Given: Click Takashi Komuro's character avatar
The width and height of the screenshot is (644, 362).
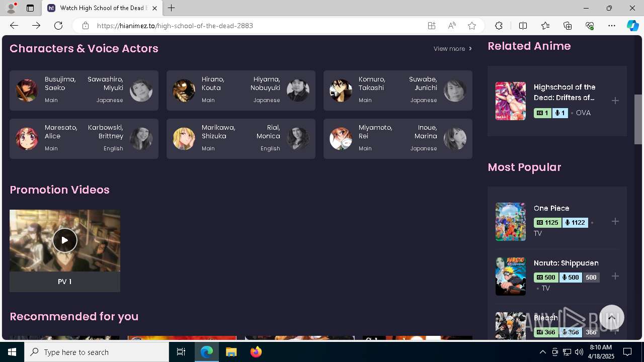Looking at the screenshot, I should (341, 90).
